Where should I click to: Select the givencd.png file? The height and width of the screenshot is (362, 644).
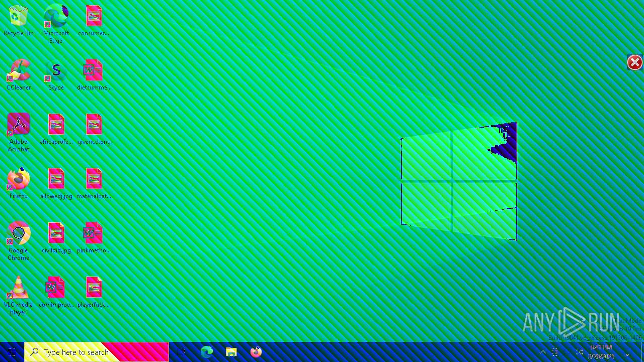coord(94,130)
